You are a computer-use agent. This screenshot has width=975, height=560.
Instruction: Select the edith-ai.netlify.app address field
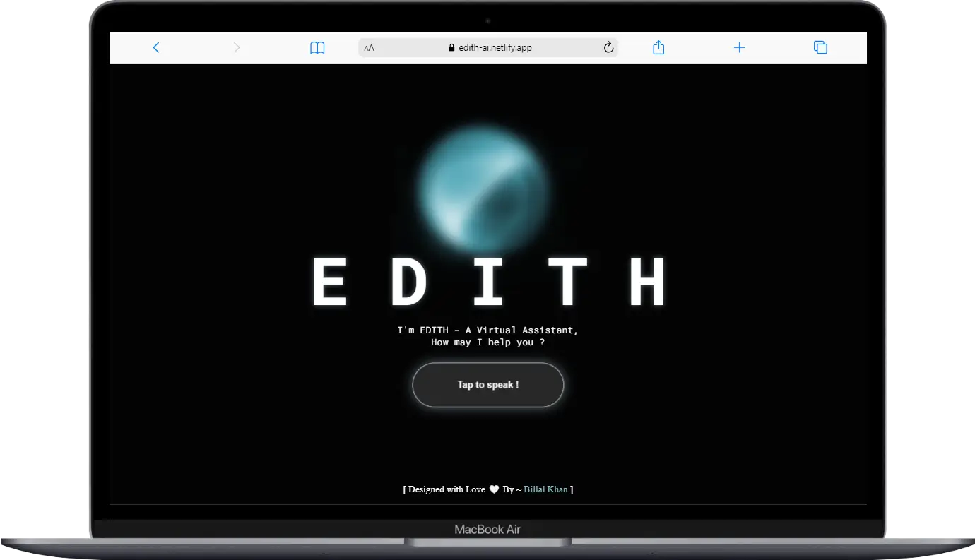pos(495,48)
